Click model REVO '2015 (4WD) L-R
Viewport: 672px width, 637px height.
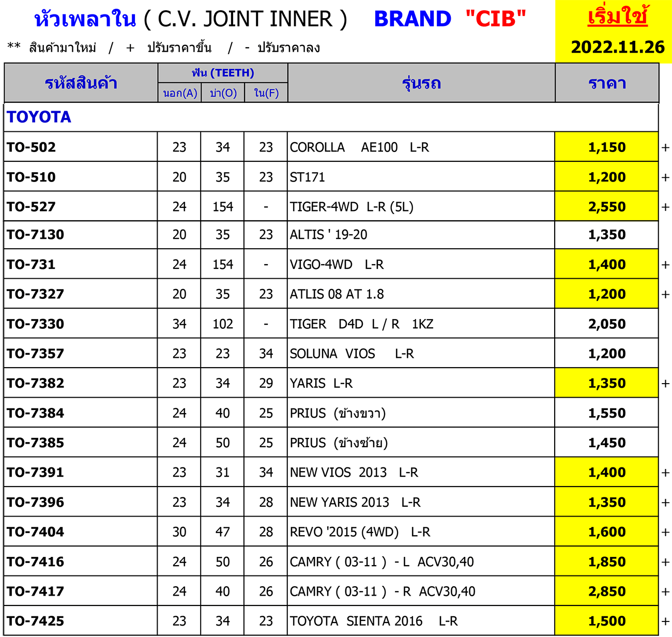[x=360, y=532]
